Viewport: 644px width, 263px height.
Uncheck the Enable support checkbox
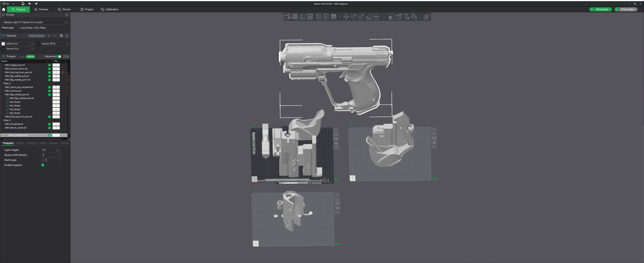(x=43, y=165)
